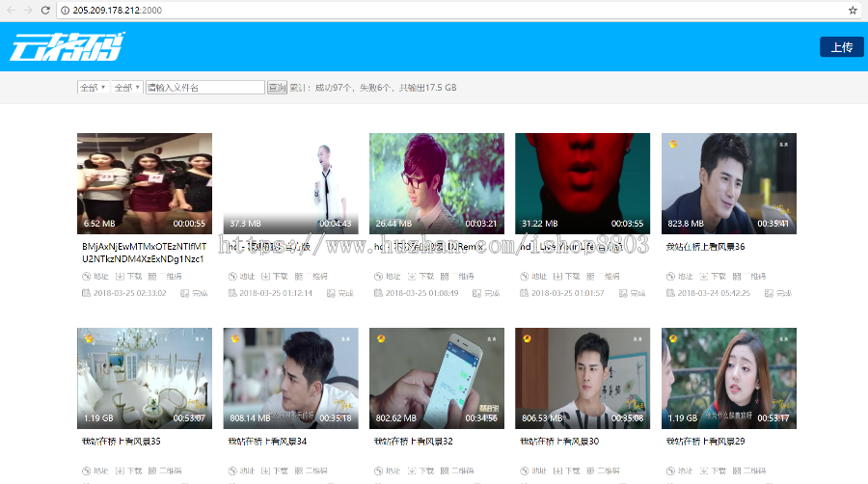Go forward in the browser
Viewport: 868px width, 484px height.
point(28,10)
